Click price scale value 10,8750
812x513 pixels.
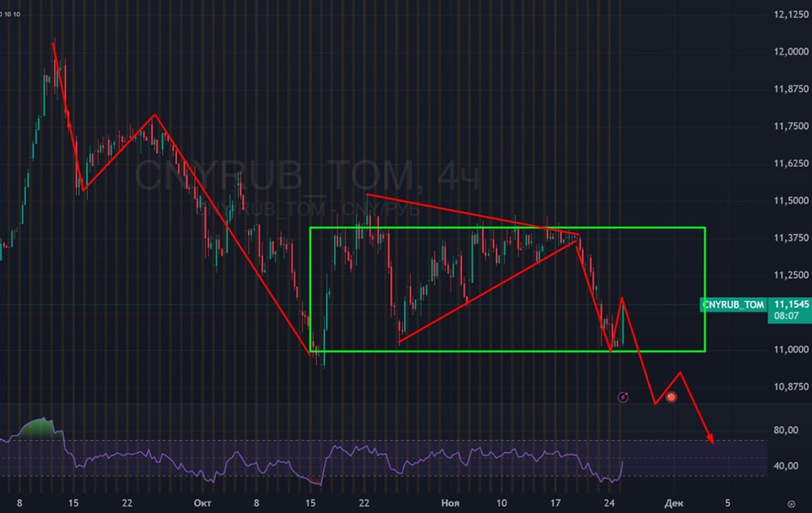click(791, 387)
